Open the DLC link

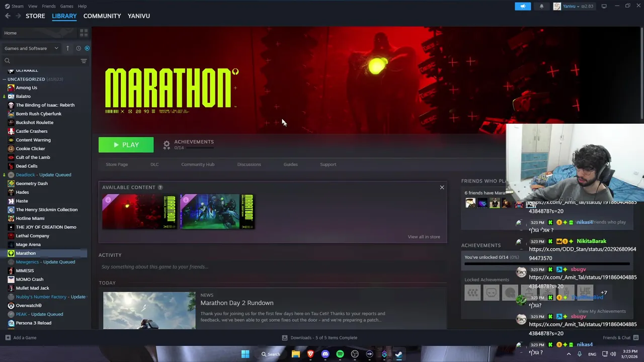coord(154,164)
